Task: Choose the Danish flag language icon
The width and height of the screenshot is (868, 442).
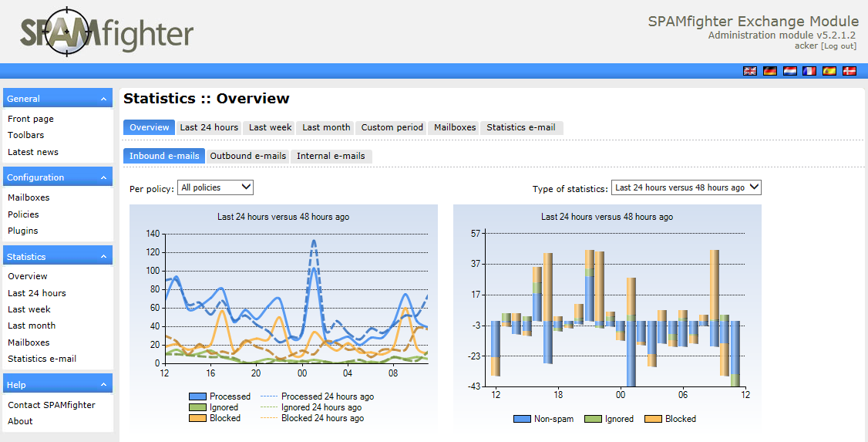Action: [x=849, y=71]
